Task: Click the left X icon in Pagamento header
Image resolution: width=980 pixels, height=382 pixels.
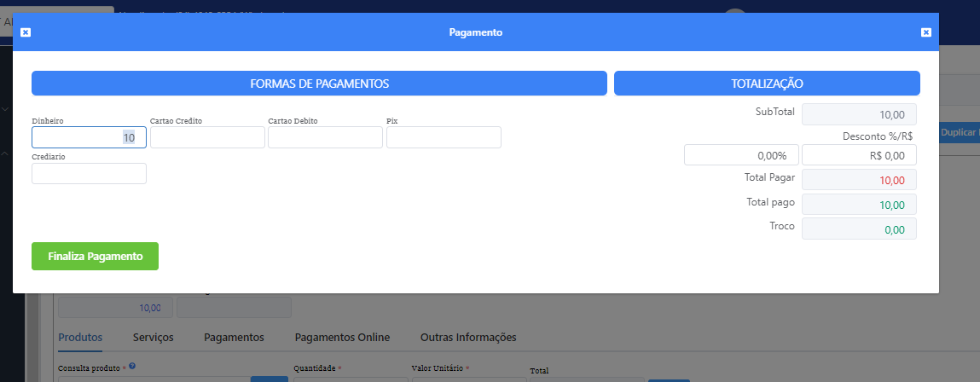Action: [26, 32]
